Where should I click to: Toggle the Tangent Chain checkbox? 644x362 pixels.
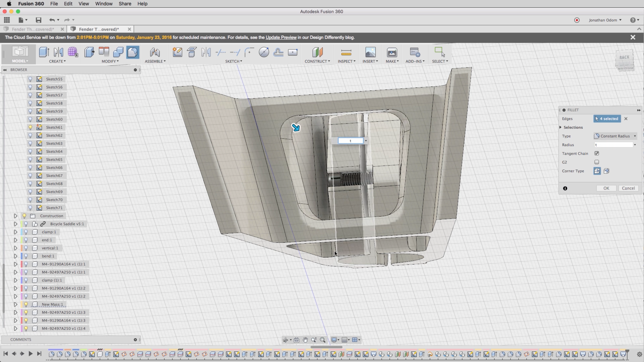(597, 153)
